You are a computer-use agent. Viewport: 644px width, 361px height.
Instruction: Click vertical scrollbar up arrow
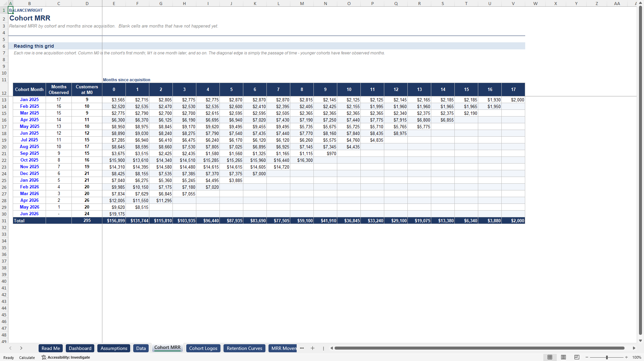[x=640, y=3]
